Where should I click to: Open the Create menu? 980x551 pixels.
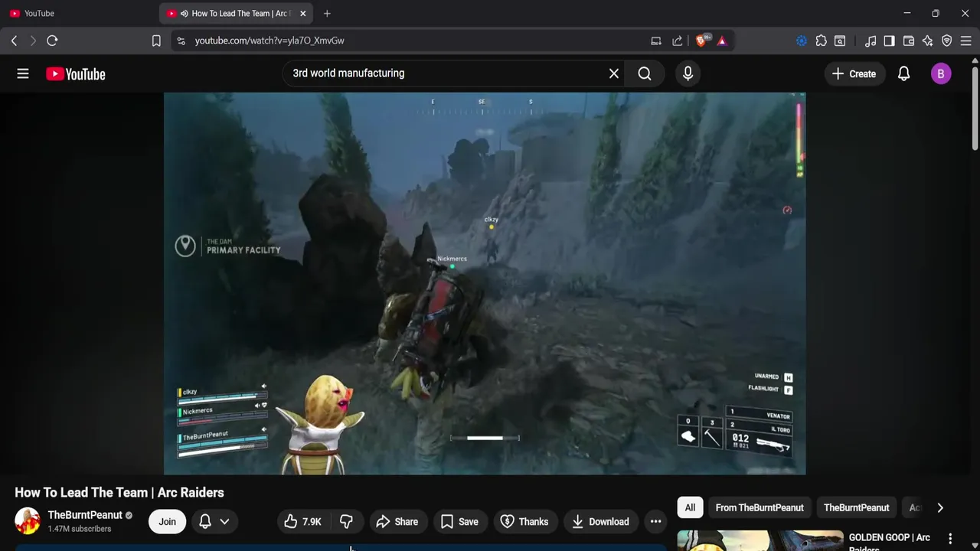click(854, 73)
